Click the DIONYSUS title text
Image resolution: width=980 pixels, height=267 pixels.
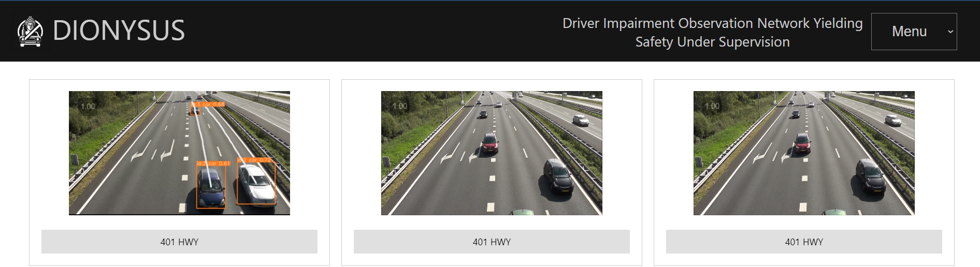point(119,31)
